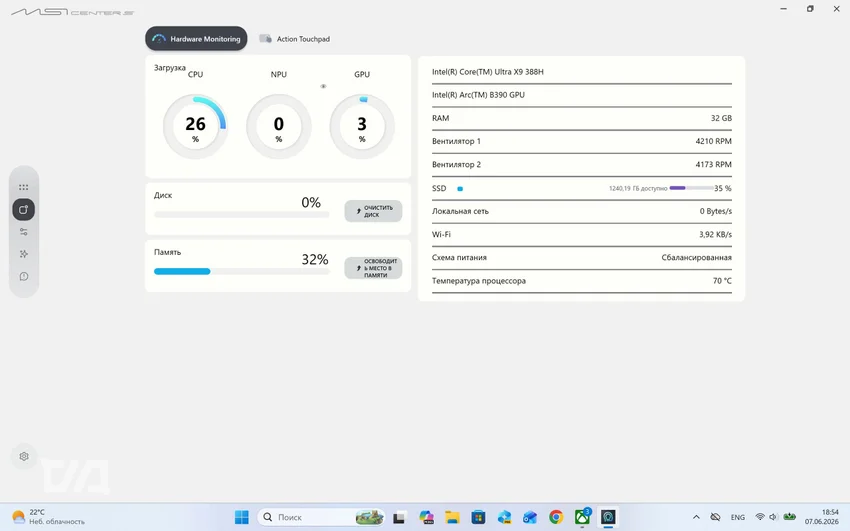This screenshot has height=531, width=850.
Task: Click the Сбалансированная power plan value
Action: (x=697, y=258)
